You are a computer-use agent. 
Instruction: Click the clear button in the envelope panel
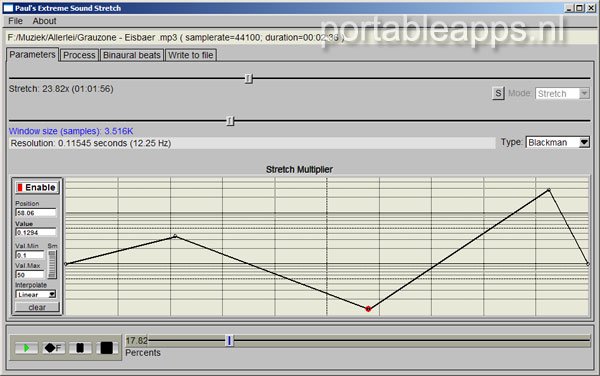pyautogui.click(x=37, y=307)
